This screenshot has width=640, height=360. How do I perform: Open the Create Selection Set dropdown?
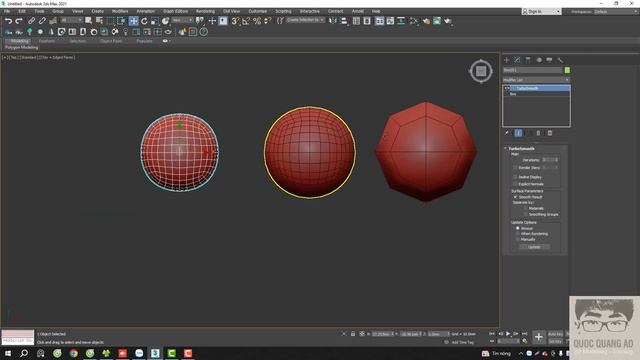pyautogui.click(x=305, y=20)
